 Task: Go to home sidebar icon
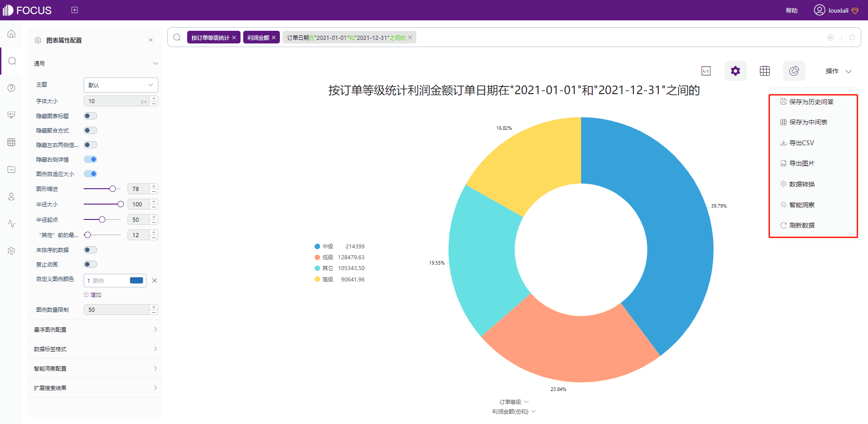(x=12, y=34)
